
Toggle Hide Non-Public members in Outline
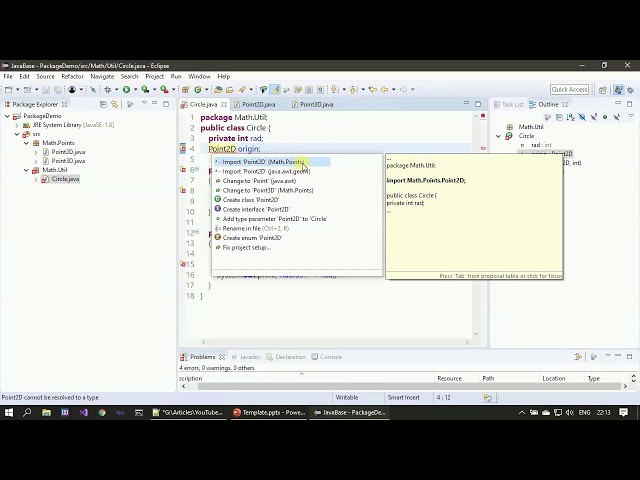605,118
